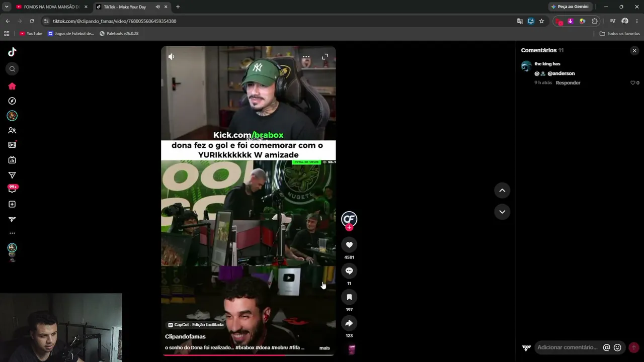Viewport: 644px width, 362px height.
Task: Focus the Adicionar comentário input field
Action: (568, 347)
